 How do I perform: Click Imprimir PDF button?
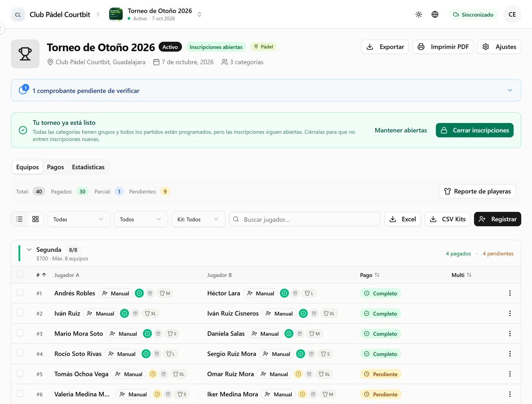click(x=443, y=47)
